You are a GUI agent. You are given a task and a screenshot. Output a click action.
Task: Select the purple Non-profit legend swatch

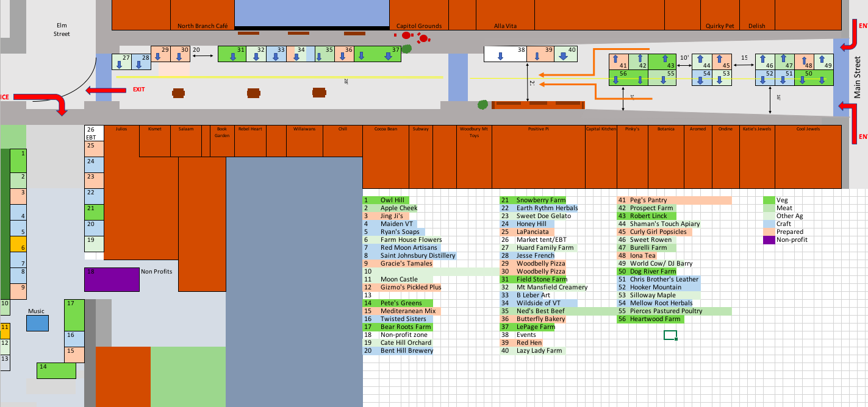[x=769, y=240]
